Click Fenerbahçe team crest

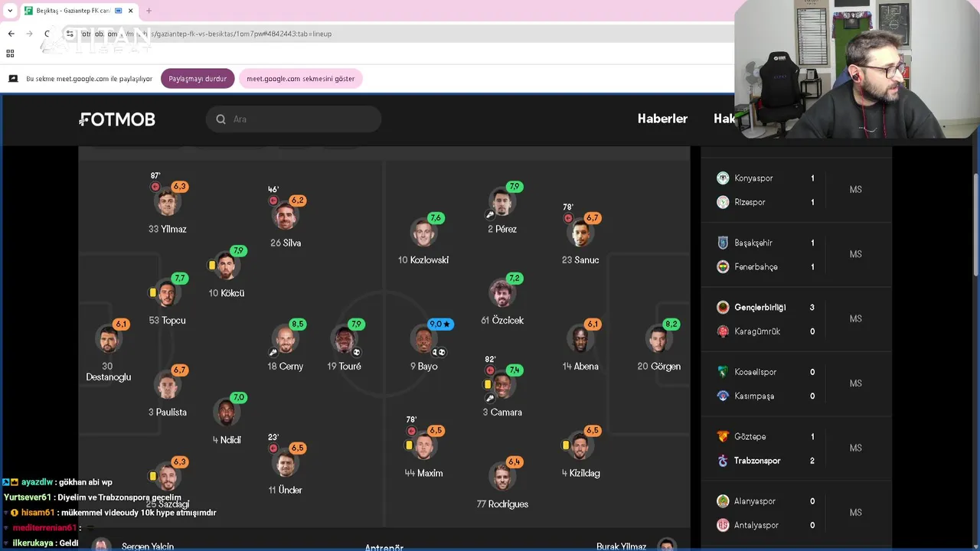pyautogui.click(x=723, y=267)
